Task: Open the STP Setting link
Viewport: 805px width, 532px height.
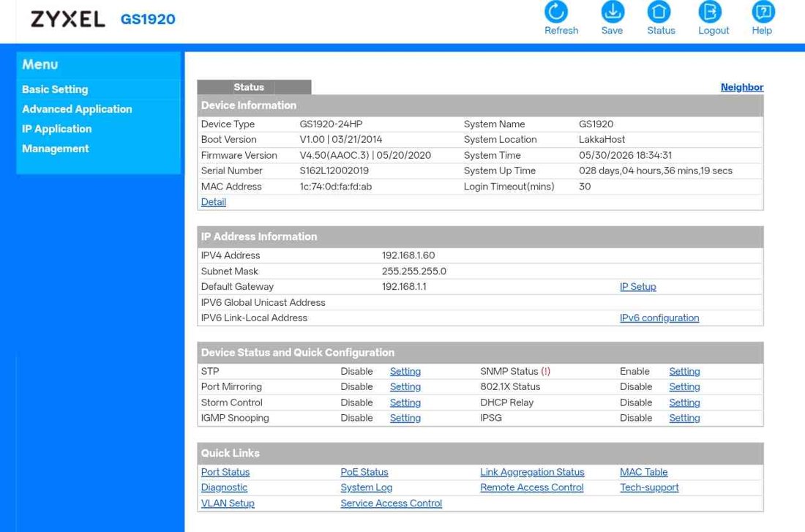Action: (405, 371)
